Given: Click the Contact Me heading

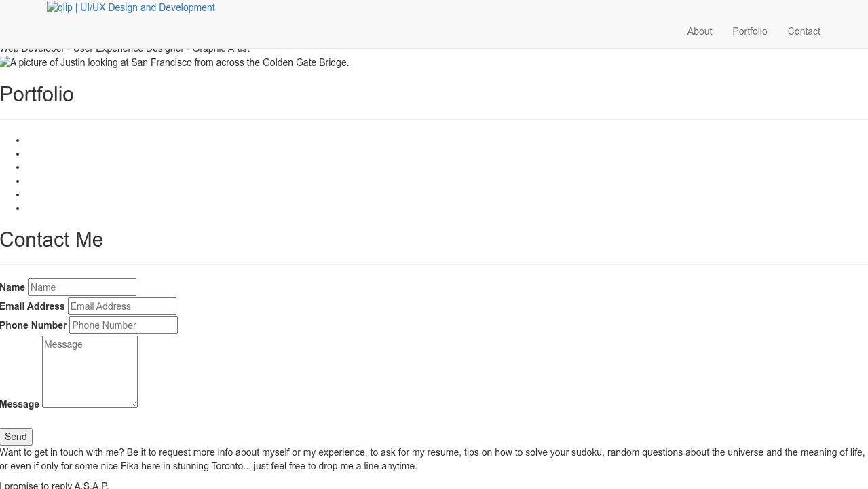Looking at the screenshot, I should [52, 240].
